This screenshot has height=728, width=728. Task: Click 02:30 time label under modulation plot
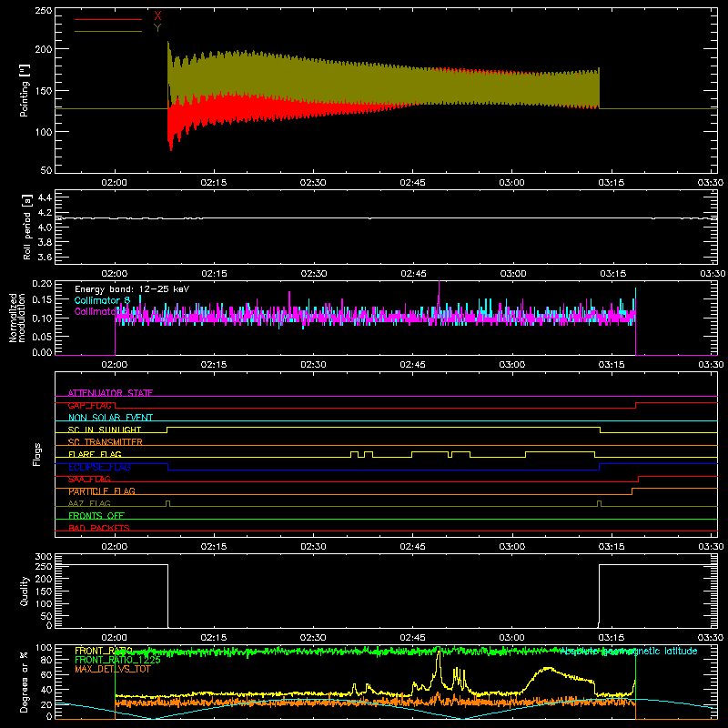click(313, 365)
